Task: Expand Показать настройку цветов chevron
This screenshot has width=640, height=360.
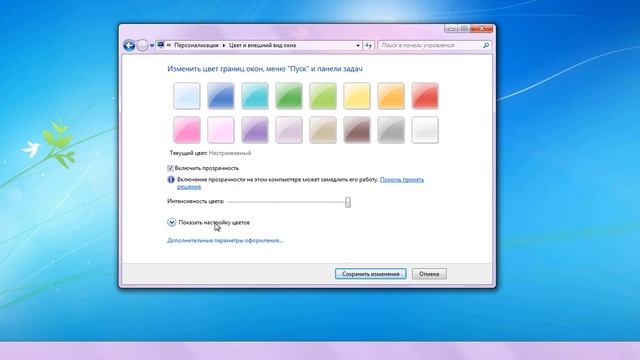Action: pyautogui.click(x=171, y=222)
